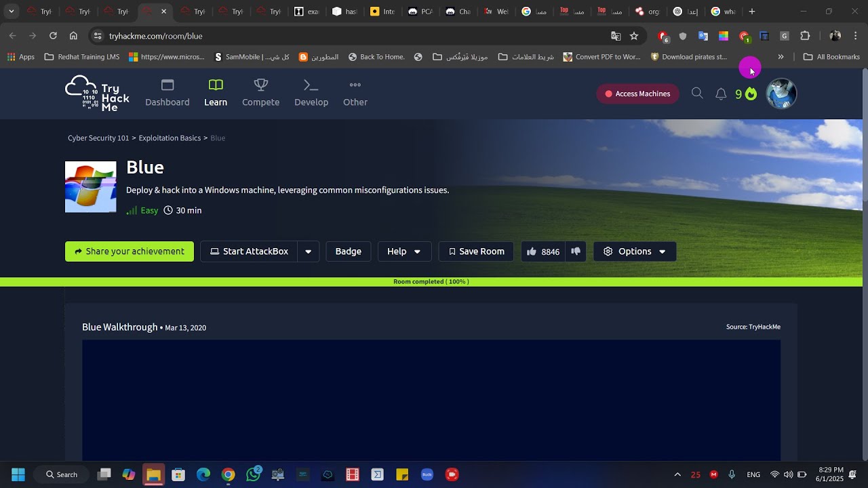868x488 pixels.
Task: Open the Develop menu
Action: (311, 94)
